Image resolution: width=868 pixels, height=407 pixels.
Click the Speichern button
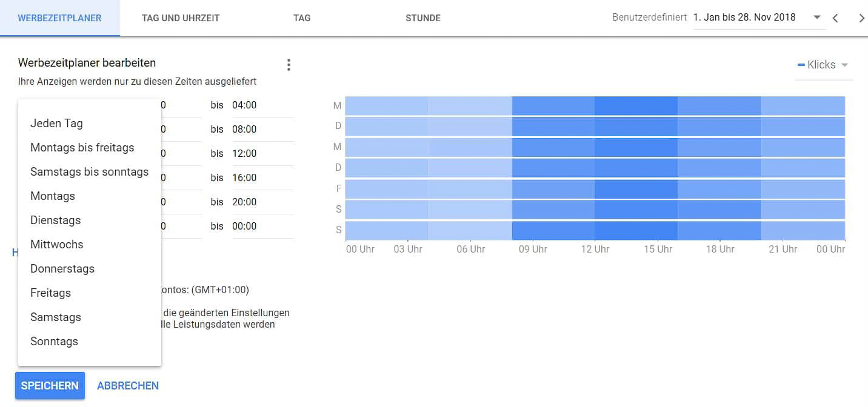click(x=50, y=386)
